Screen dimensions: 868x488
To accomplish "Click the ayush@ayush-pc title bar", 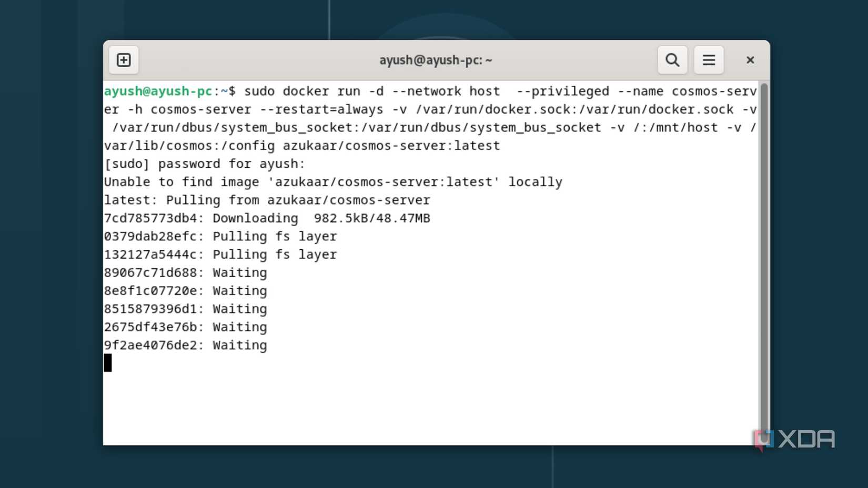I will [x=436, y=60].
